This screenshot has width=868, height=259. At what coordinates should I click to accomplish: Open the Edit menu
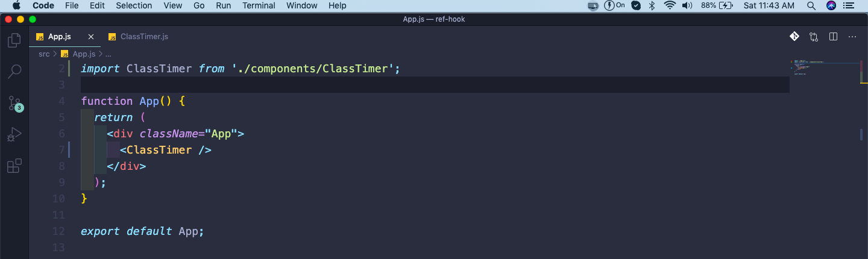tap(97, 5)
